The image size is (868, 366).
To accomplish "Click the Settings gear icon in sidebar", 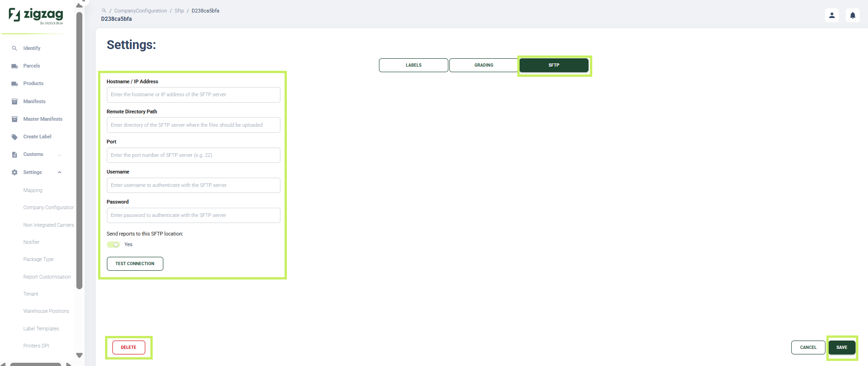I will click(14, 172).
